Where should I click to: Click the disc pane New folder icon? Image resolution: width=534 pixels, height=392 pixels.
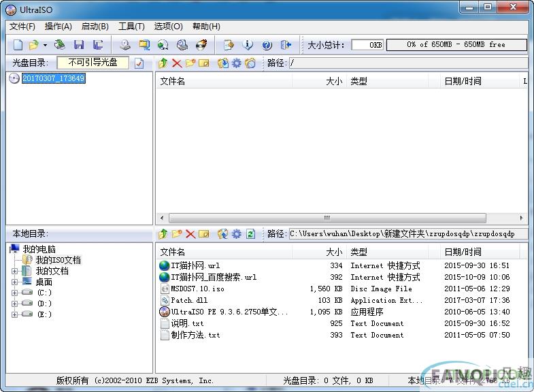(x=190, y=63)
